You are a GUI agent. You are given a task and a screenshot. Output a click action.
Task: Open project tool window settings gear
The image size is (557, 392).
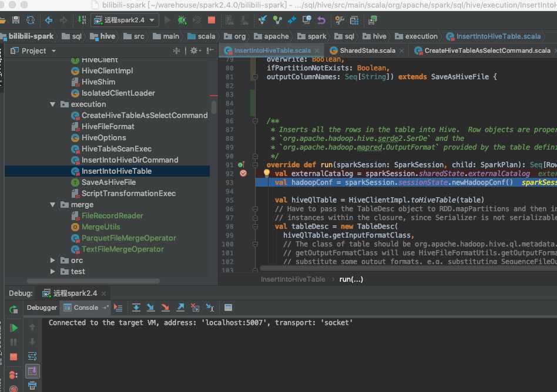(x=193, y=51)
